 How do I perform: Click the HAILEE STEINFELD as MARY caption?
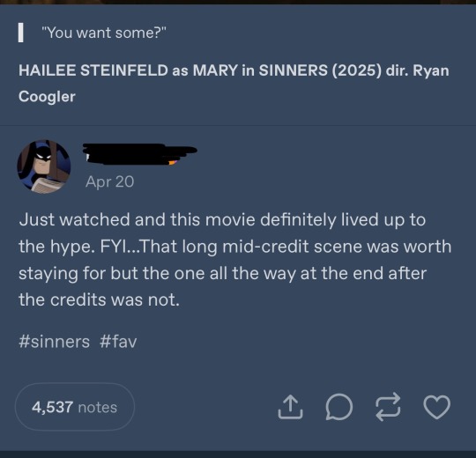coord(234,84)
